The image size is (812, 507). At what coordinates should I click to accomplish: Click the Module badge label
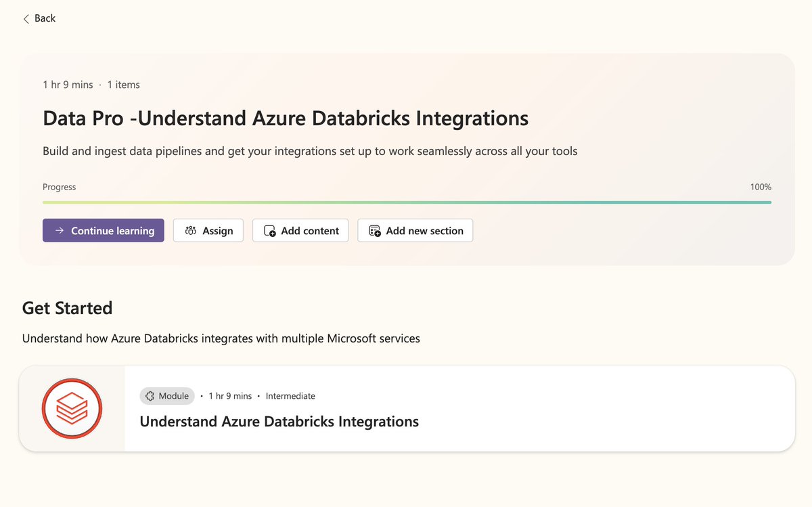[167, 396]
